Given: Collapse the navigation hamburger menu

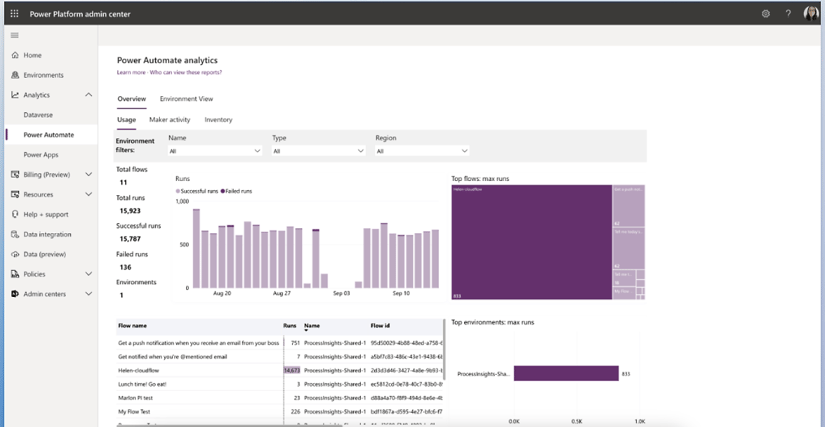Looking at the screenshot, I should point(15,35).
